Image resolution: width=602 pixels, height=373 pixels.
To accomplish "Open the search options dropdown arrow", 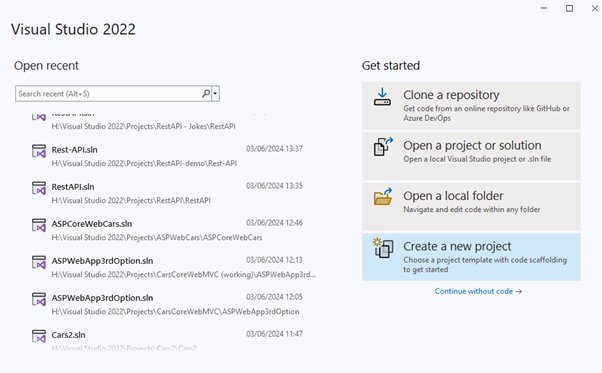I will (215, 94).
